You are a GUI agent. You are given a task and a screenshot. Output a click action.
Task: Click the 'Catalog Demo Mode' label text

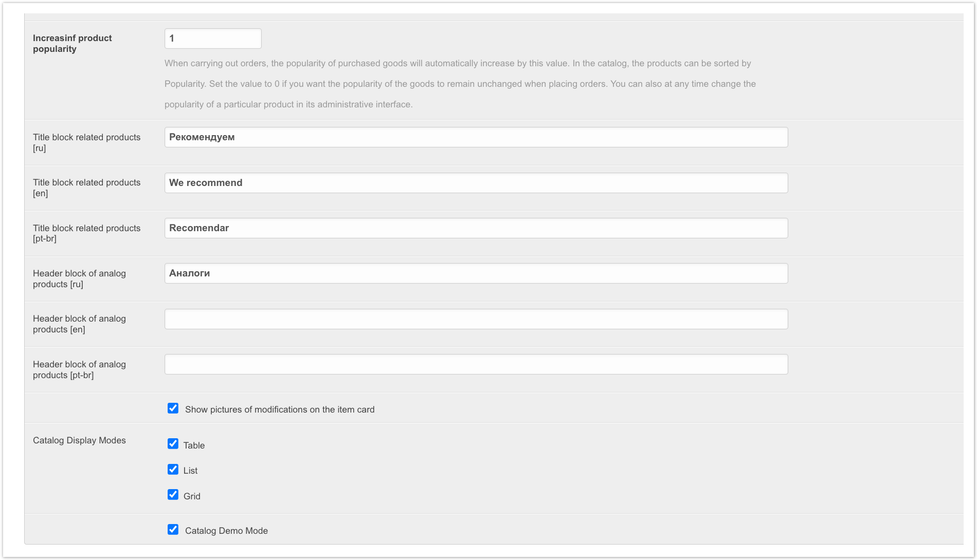[x=226, y=531]
